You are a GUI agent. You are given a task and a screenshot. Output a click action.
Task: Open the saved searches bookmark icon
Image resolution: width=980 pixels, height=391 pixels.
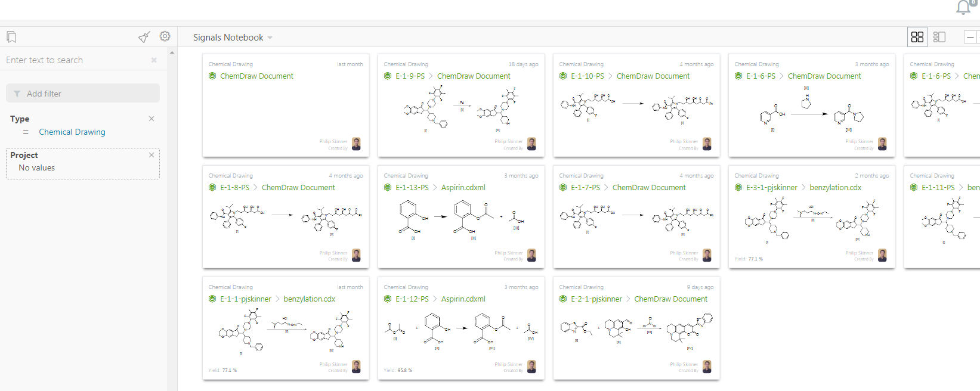click(11, 37)
